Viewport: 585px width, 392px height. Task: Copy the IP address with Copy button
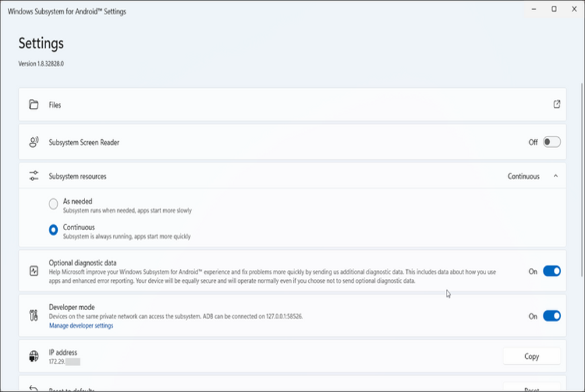(x=532, y=356)
